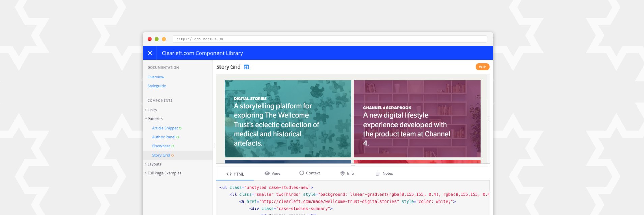Click the localhost:3000 address bar
This screenshot has height=215, width=644.
[x=329, y=39]
